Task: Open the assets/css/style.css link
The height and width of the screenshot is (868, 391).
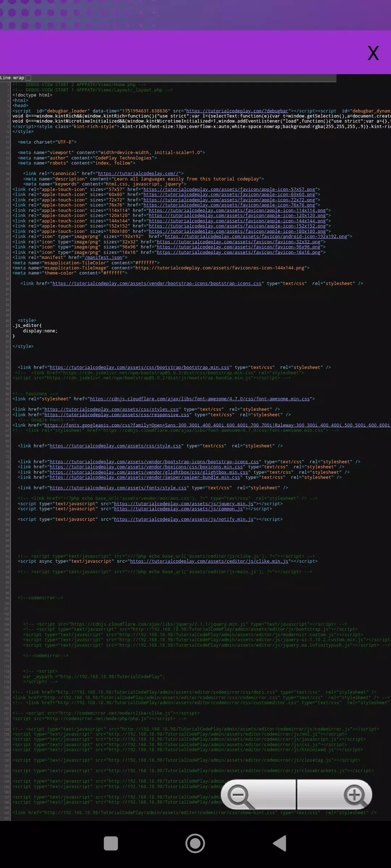Action: (115, 446)
